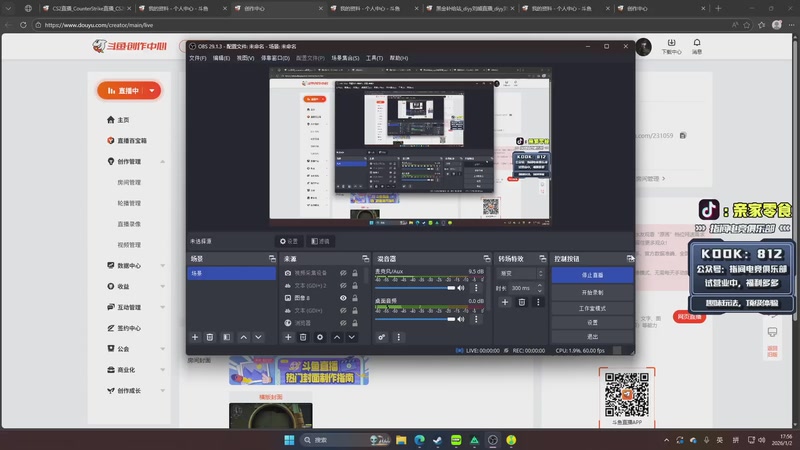Expand 互动管理 section in Douyu sidebar
The width and height of the screenshot is (800, 450).
click(162, 308)
